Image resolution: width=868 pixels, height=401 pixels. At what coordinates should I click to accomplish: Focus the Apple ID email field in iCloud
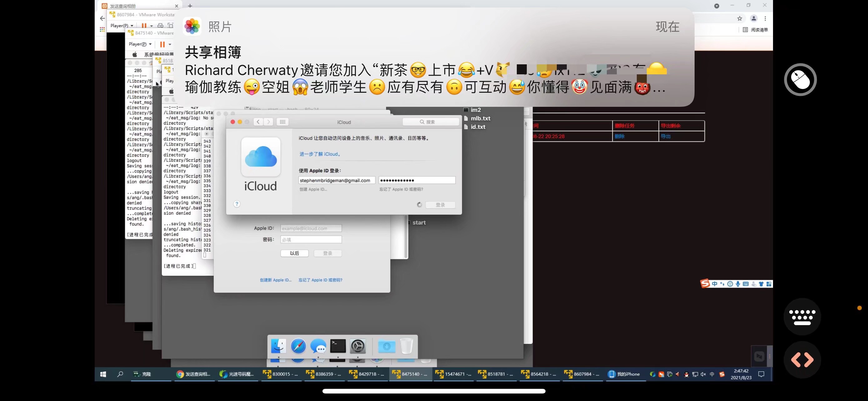[x=337, y=181]
